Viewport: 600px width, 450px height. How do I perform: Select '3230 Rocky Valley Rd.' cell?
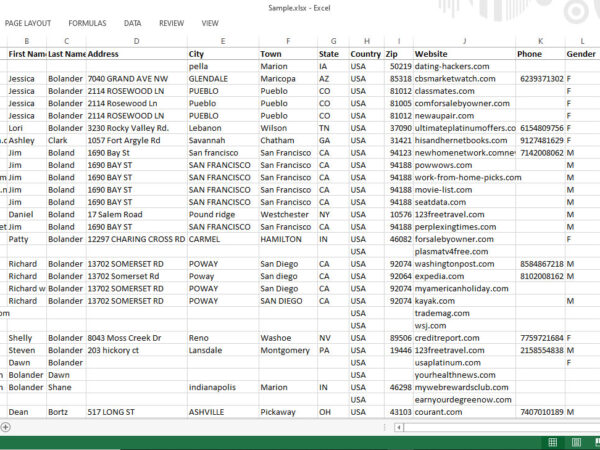point(137,128)
